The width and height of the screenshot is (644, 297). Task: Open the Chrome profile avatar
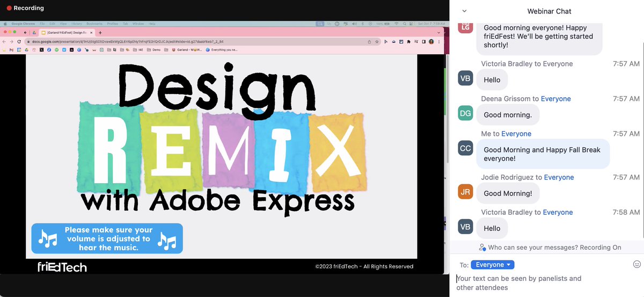click(x=431, y=42)
